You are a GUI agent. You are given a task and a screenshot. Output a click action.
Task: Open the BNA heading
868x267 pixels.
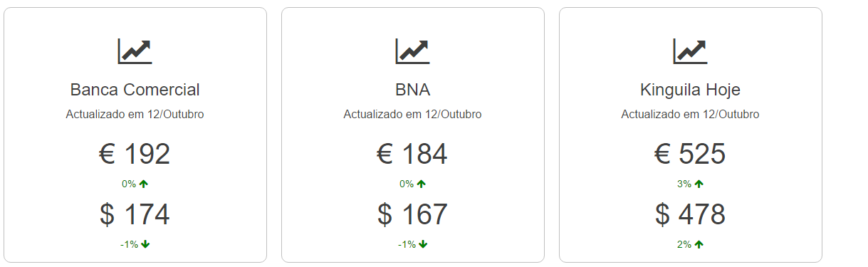413,90
